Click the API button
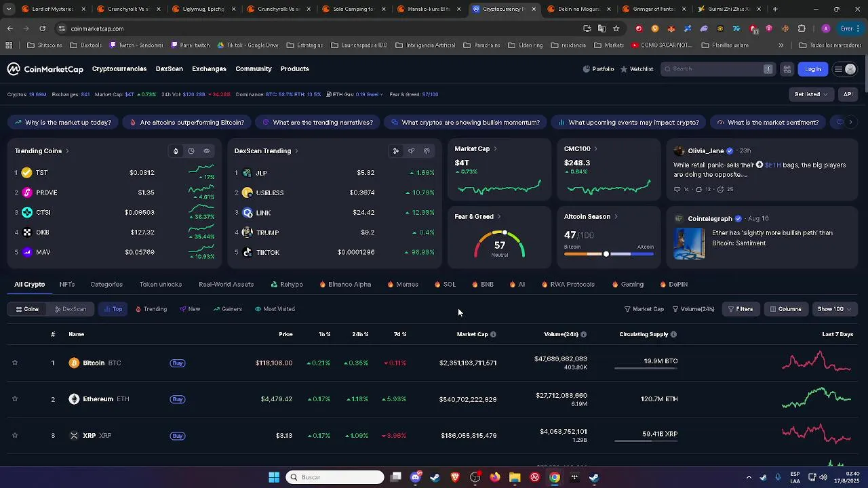868x488 pixels. (x=848, y=94)
